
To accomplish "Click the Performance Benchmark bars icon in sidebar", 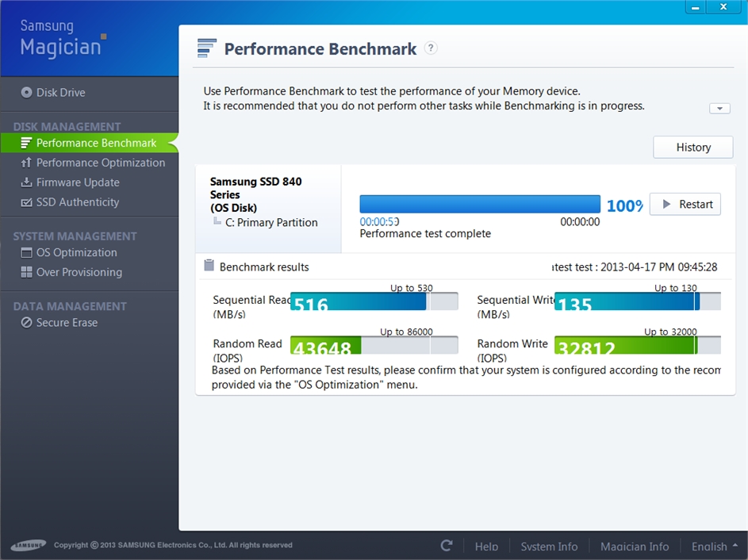I will point(26,143).
